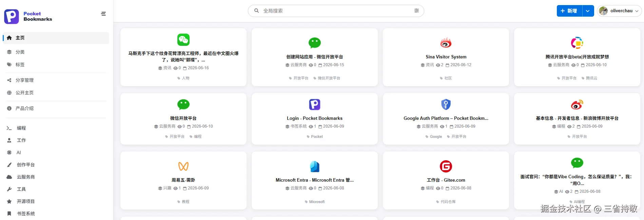Open the oliverchau user menu chevron
Viewport: 644px width, 220px height.
[x=637, y=11]
